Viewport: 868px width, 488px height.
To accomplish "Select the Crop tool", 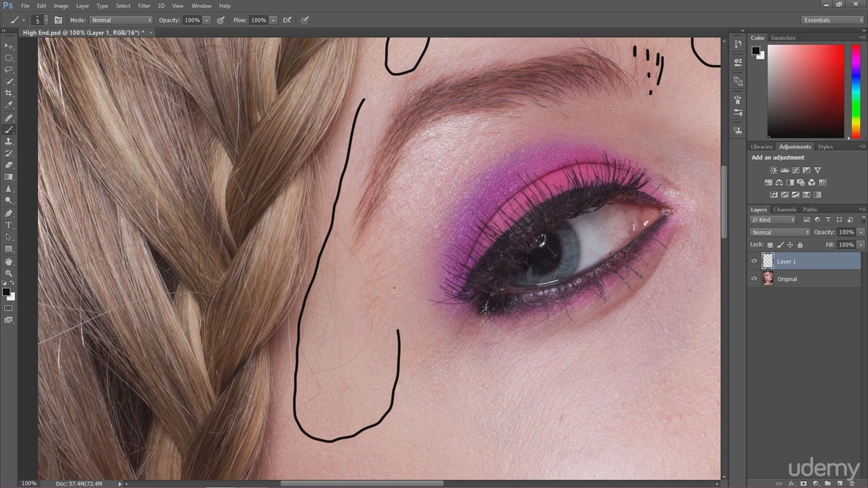I will click(9, 93).
